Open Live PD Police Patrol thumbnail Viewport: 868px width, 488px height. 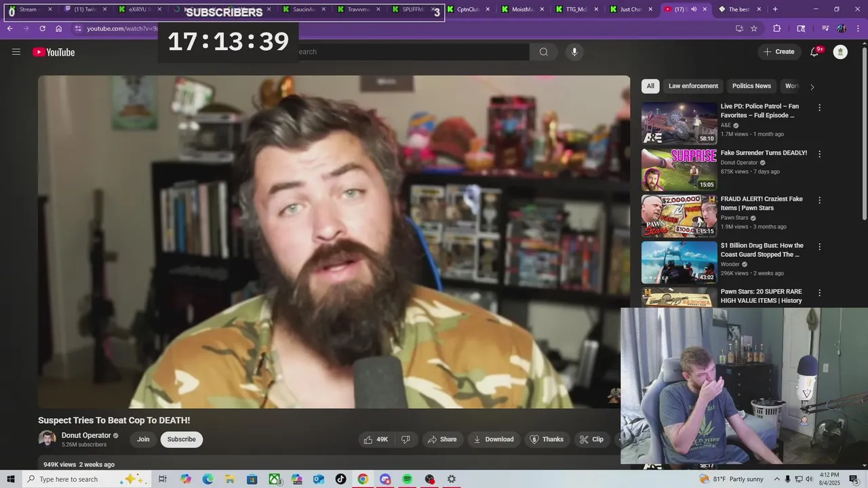click(679, 123)
